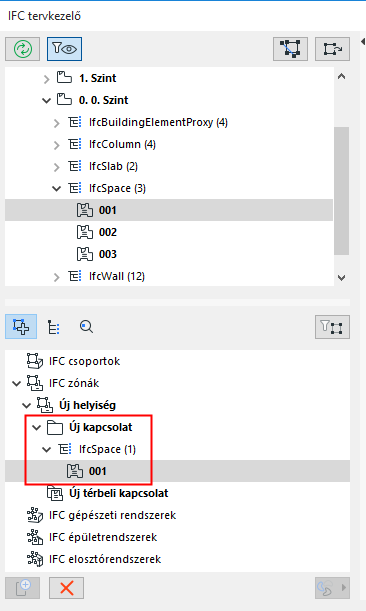
Task: Expand the IfcWall (12) node
Action: [x=57, y=277]
